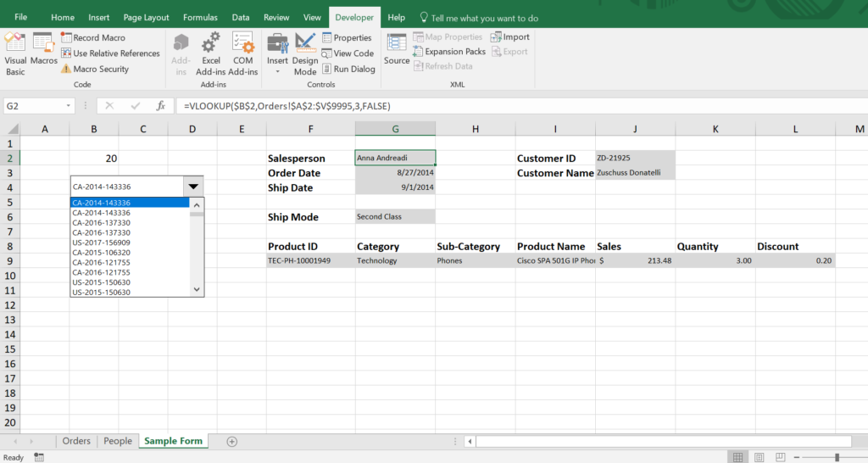Open control Properties
The width and height of the screenshot is (868, 463).
[x=347, y=37]
